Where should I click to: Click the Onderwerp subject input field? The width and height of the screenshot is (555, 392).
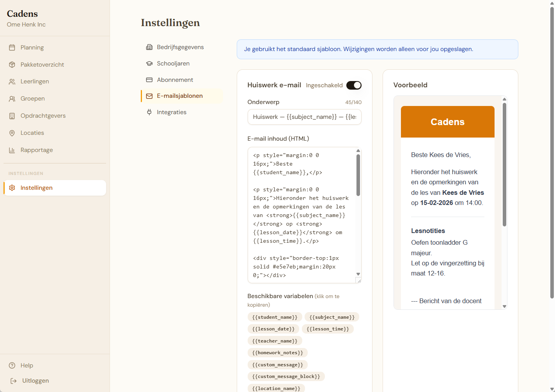point(304,117)
